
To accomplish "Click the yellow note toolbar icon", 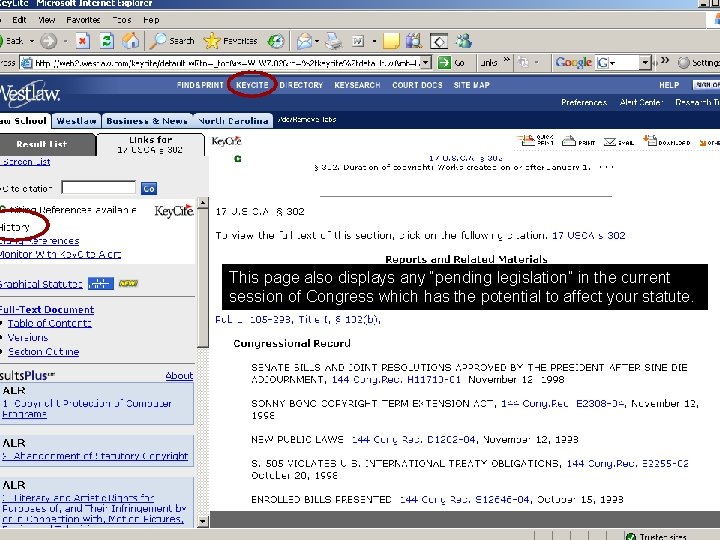I will click(x=391, y=41).
